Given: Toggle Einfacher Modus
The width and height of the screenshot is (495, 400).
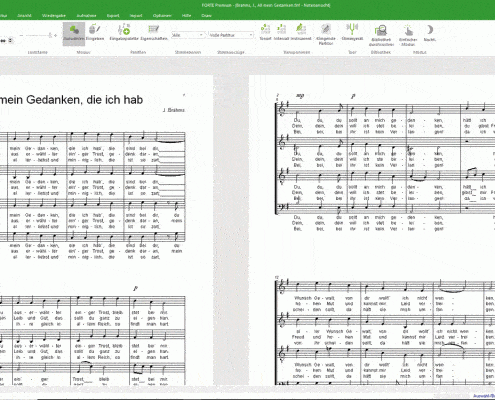Looking at the screenshot, I should 408,35.
